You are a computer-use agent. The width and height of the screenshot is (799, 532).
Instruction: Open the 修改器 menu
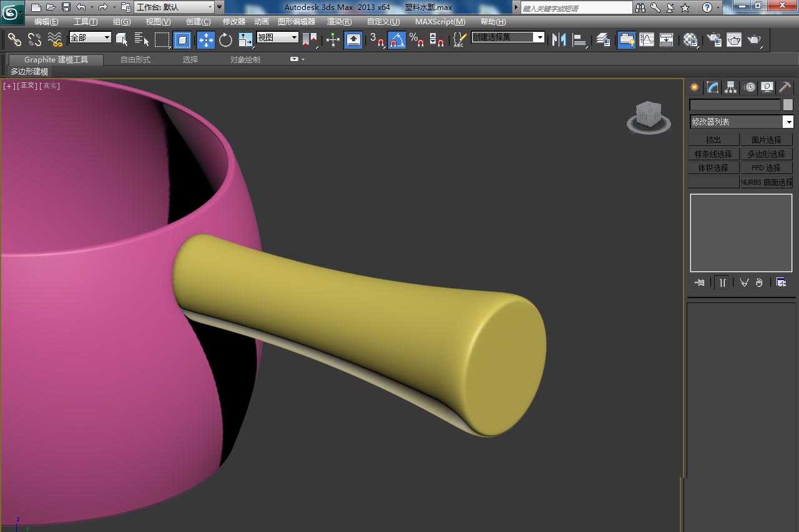(x=234, y=22)
